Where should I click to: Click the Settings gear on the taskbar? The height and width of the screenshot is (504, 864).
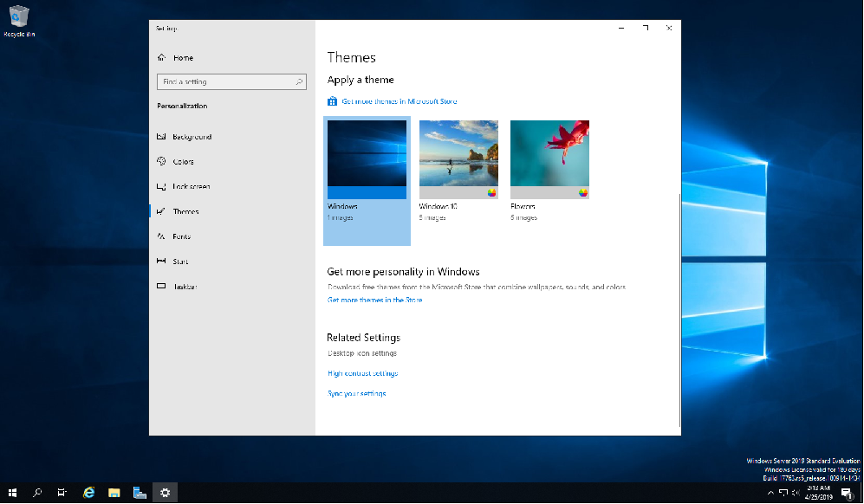165,493
